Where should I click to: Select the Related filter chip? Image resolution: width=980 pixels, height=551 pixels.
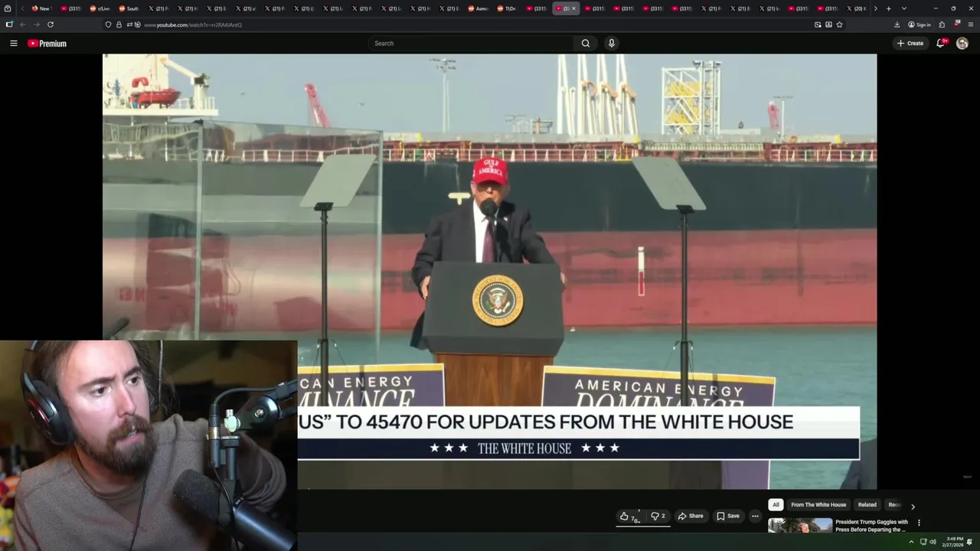click(867, 505)
